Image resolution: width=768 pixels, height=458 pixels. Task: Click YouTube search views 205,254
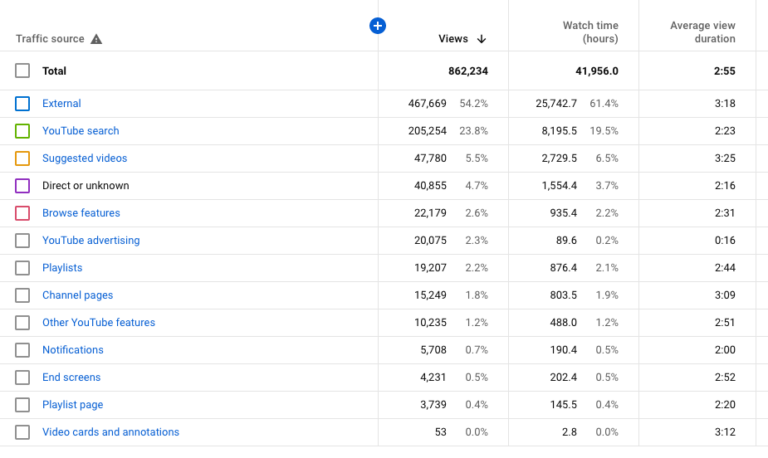tap(427, 131)
